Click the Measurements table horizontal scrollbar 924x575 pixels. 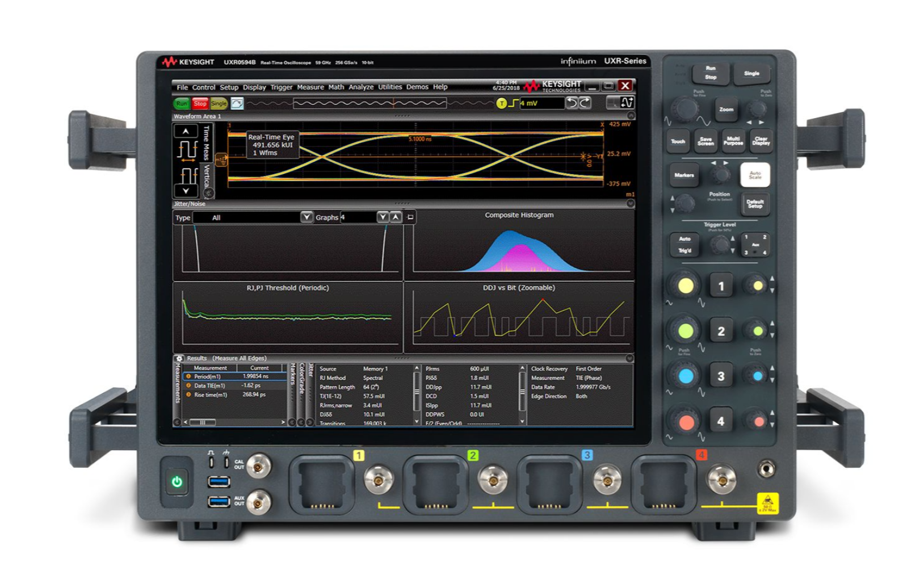(x=202, y=422)
